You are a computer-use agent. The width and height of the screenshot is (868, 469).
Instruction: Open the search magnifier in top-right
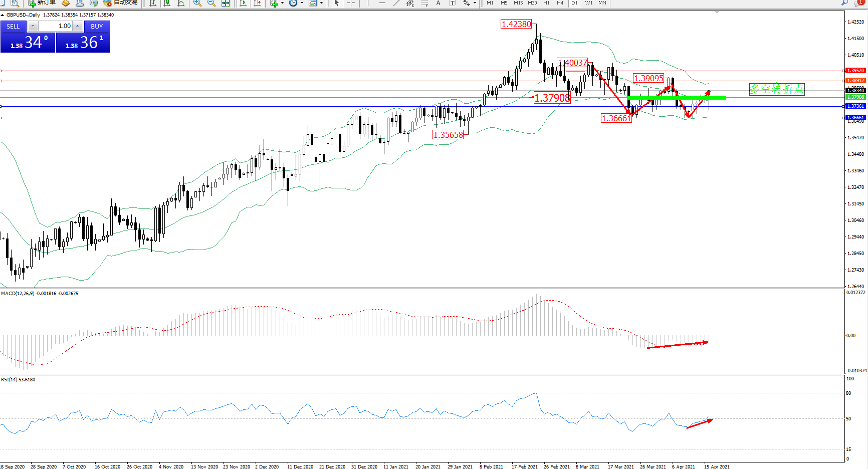tap(844, 3)
